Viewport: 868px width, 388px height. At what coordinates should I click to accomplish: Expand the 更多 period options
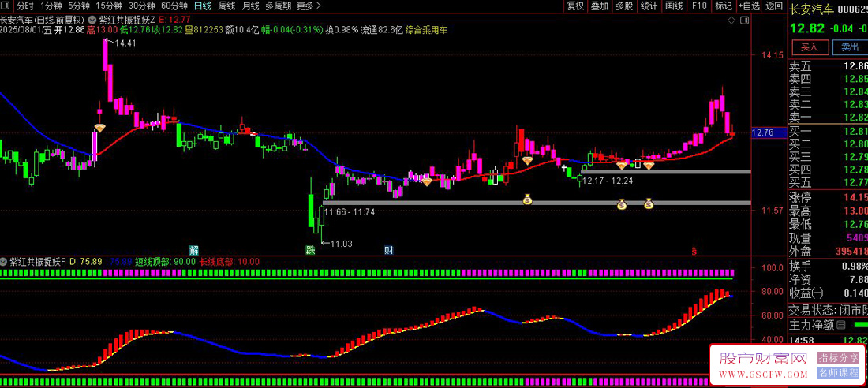[309, 6]
